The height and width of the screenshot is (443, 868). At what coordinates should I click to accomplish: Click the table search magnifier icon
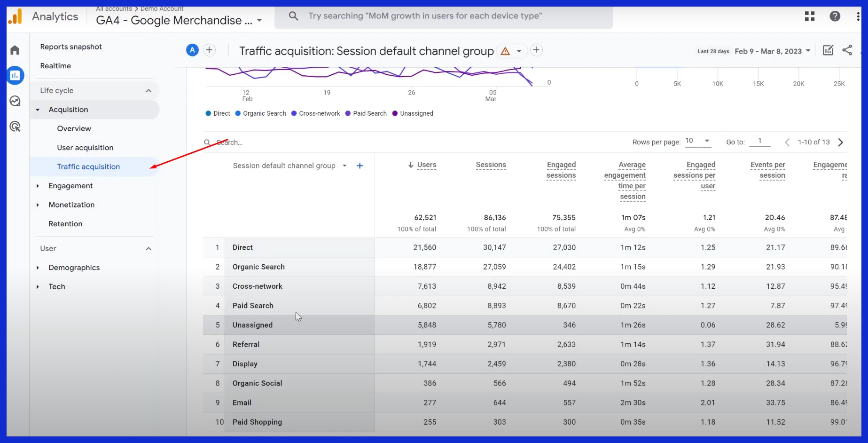(x=207, y=142)
